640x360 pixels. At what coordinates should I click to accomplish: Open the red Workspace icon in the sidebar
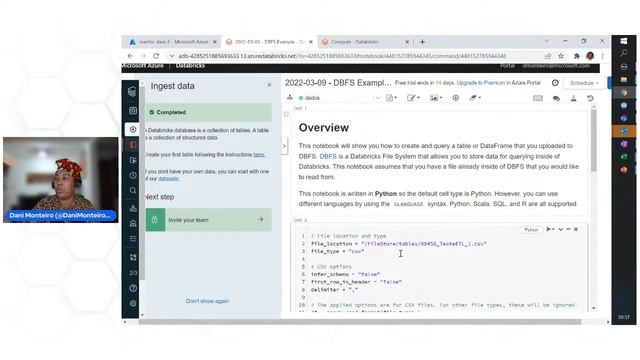[x=133, y=145]
